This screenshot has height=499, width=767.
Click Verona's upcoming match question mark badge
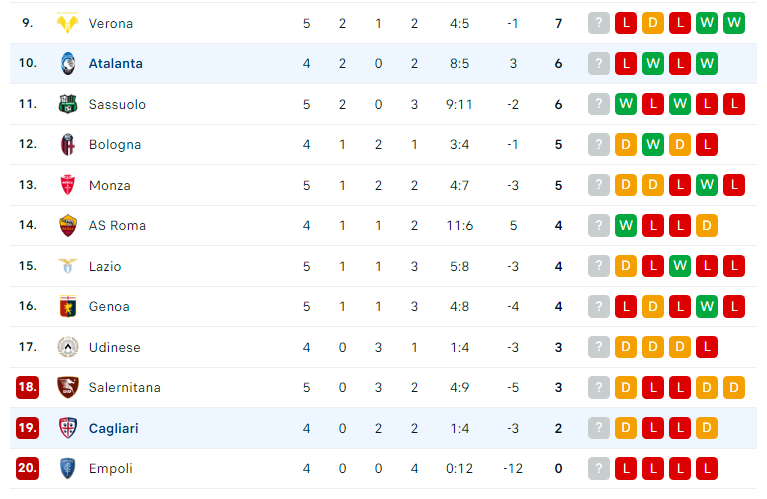(x=599, y=23)
